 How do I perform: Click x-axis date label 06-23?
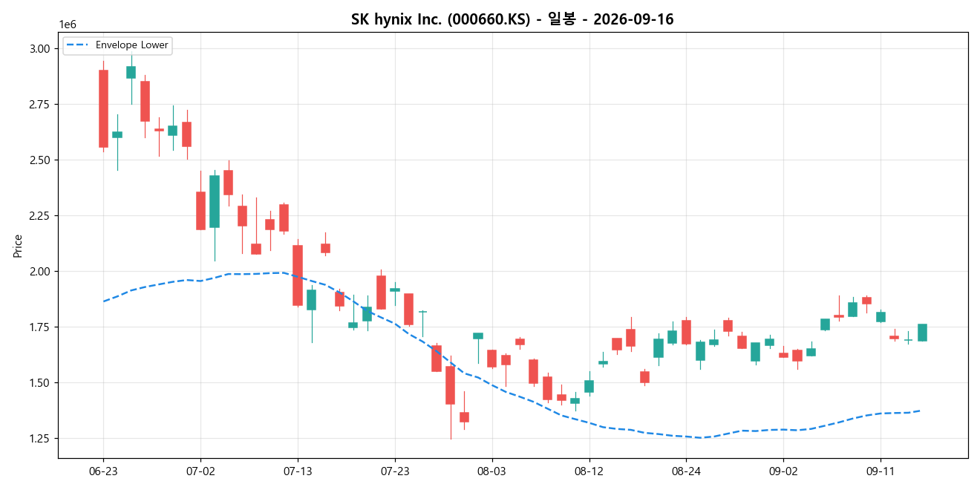(103, 471)
